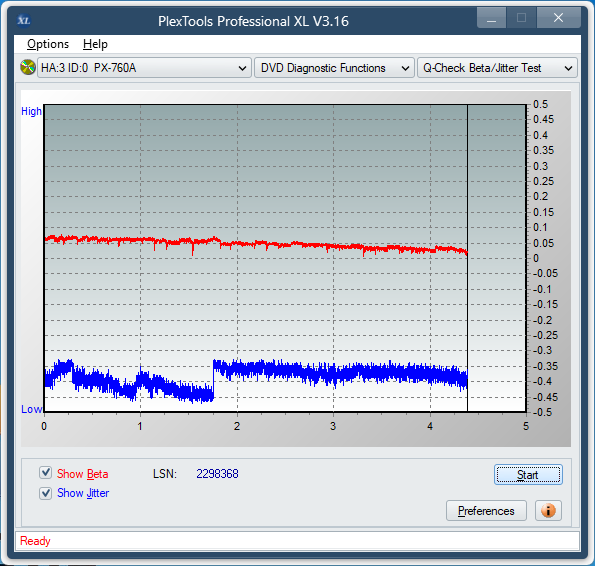This screenshot has width=595, height=566.
Task: Click the orange info icon button
Action: tap(548, 511)
